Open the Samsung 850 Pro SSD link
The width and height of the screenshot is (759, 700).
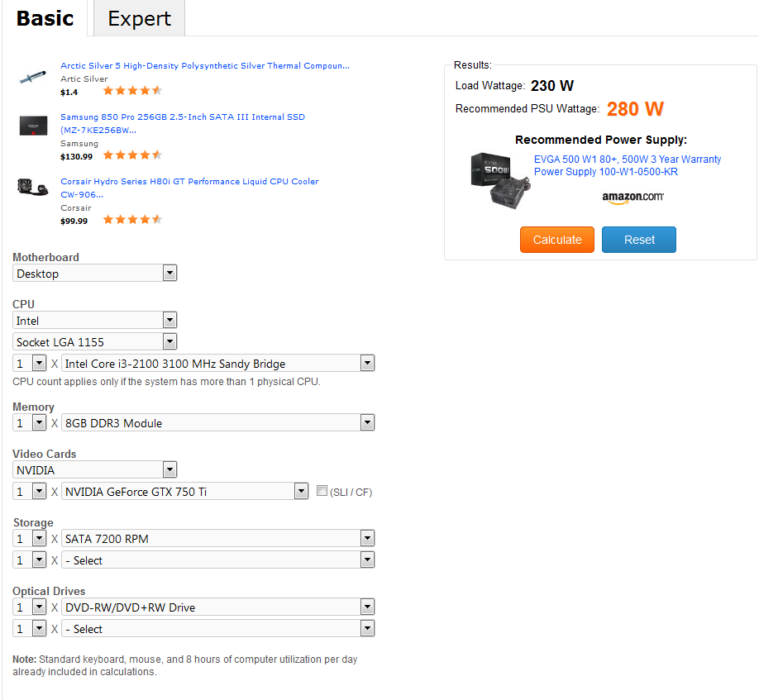(183, 123)
